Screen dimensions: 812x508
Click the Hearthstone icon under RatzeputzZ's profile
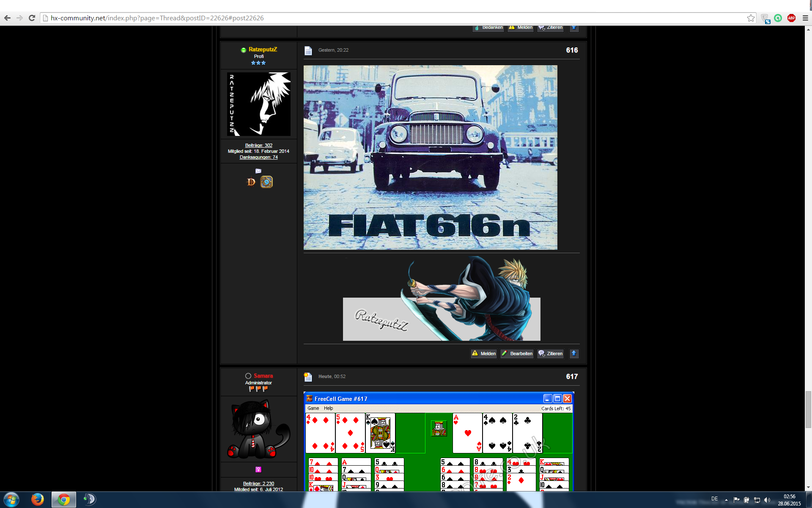point(266,182)
